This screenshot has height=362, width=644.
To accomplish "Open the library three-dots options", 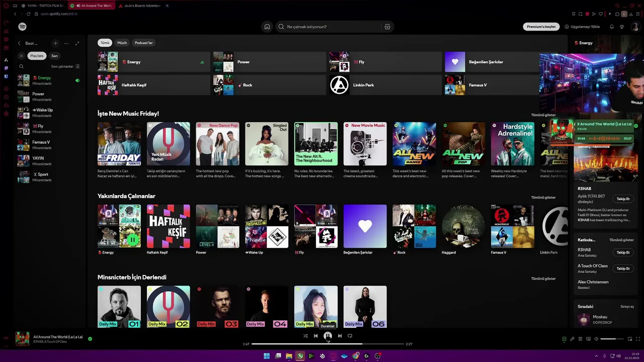I will click(66, 43).
